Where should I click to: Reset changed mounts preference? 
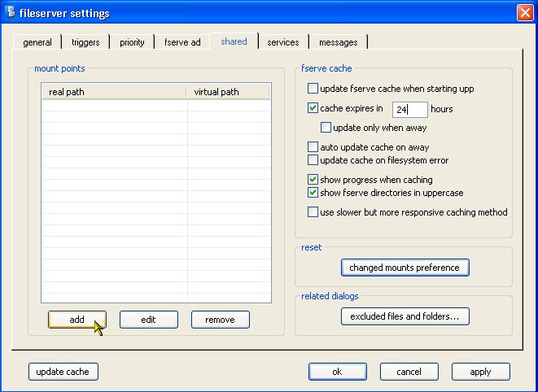(x=405, y=268)
